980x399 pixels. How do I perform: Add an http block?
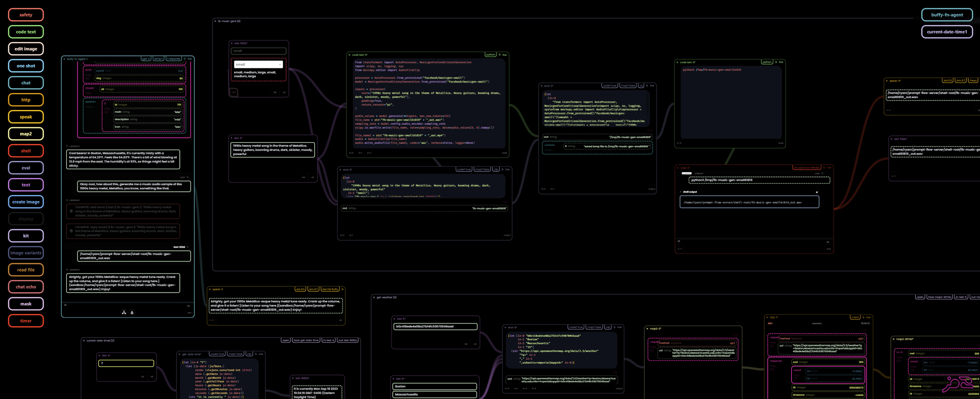click(26, 100)
